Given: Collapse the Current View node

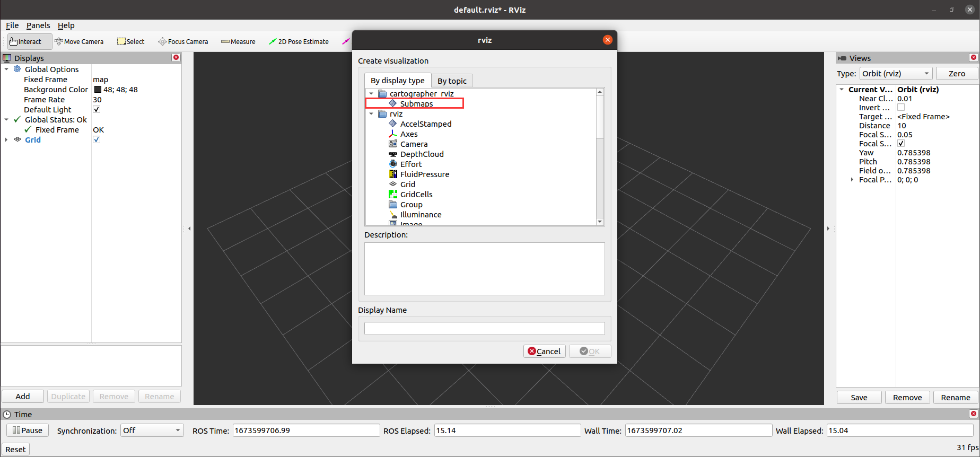Looking at the screenshot, I should (842, 89).
